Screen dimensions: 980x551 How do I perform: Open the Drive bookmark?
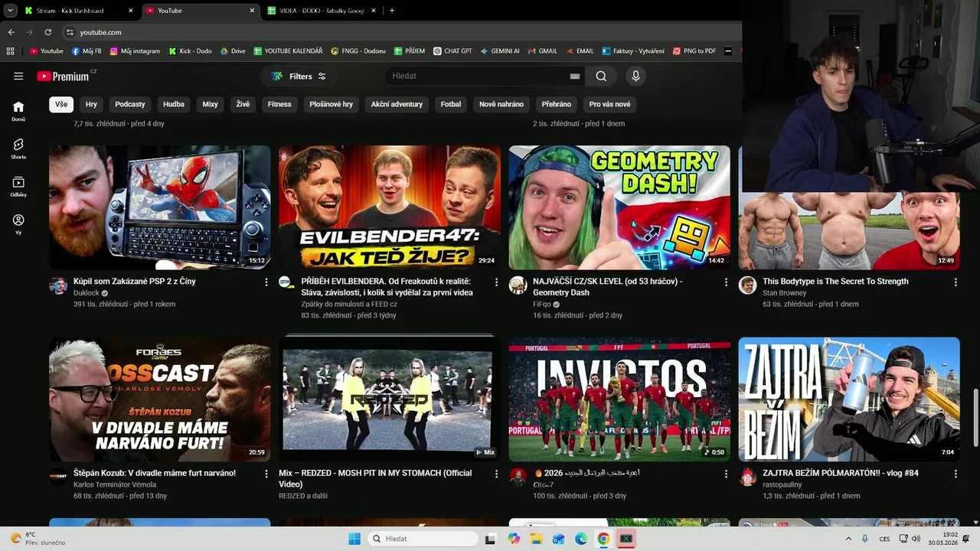coord(233,51)
